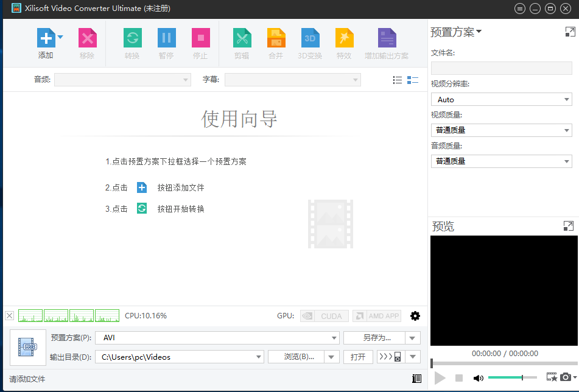Viewport: 579px width, 392px height.
Task: Start conversion with the 转换 icon
Action: (x=132, y=38)
